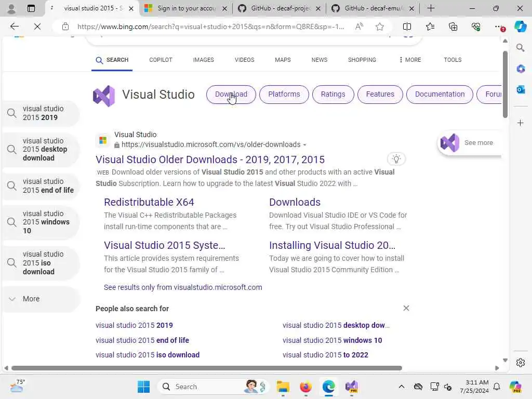This screenshot has width=532, height=399.
Task: Click the Features pill button
Action: [380, 95]
